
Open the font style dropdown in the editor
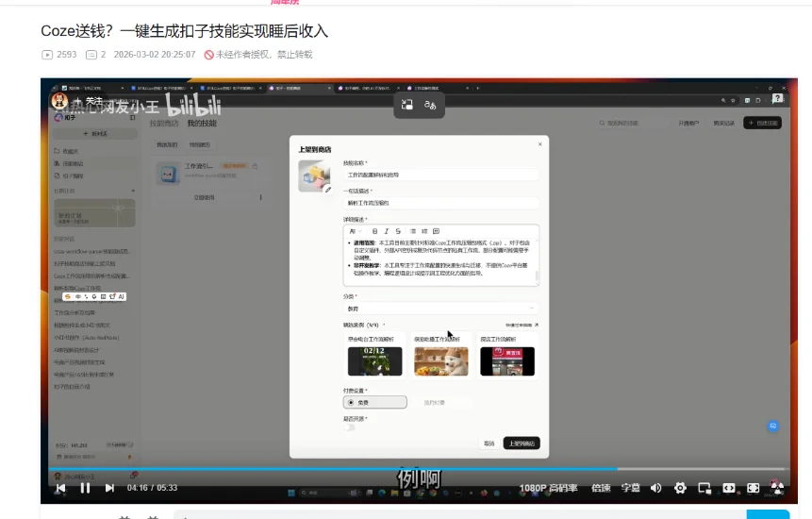point(355,231)
